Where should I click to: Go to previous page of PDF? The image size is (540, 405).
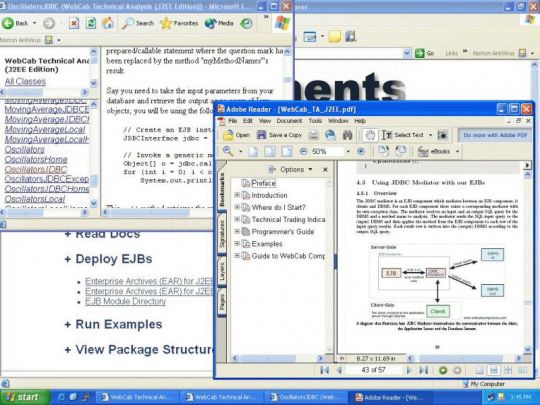click(340, 370)
